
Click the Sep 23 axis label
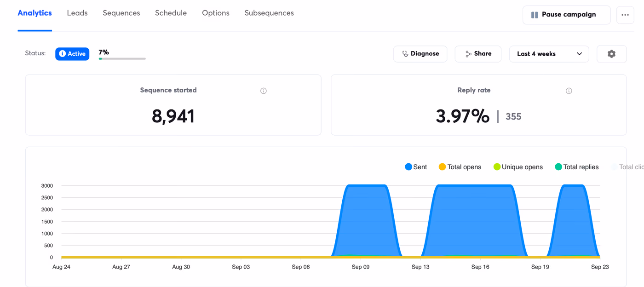point(600,267)
